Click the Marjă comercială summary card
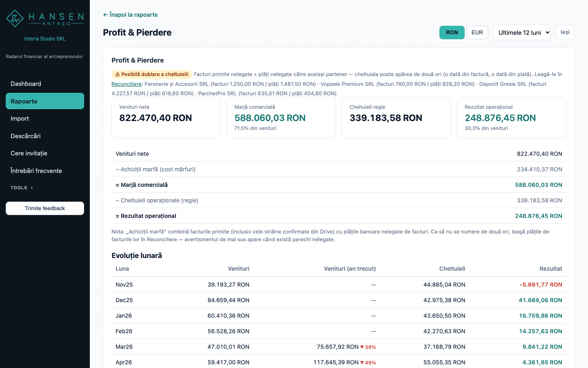588x368 pixels. [x=281, y=118]
